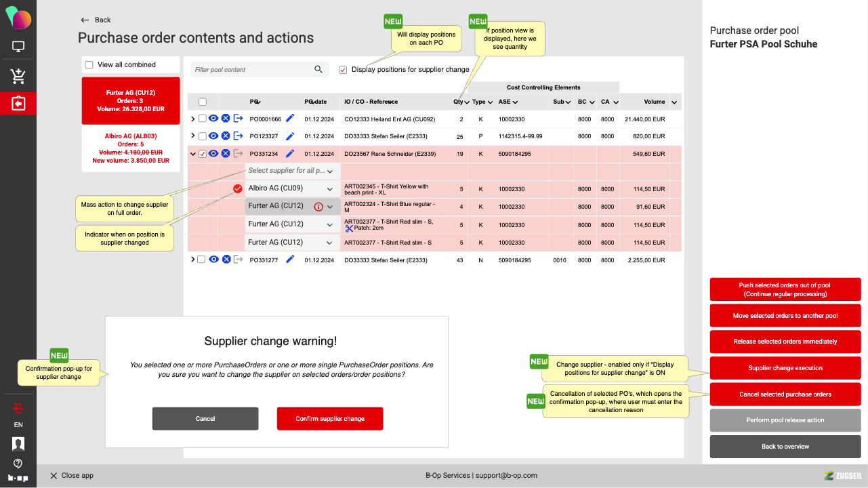Screen dimensions: 868x488
Task: Open the help question mark icon
Action: pos(18,464)
